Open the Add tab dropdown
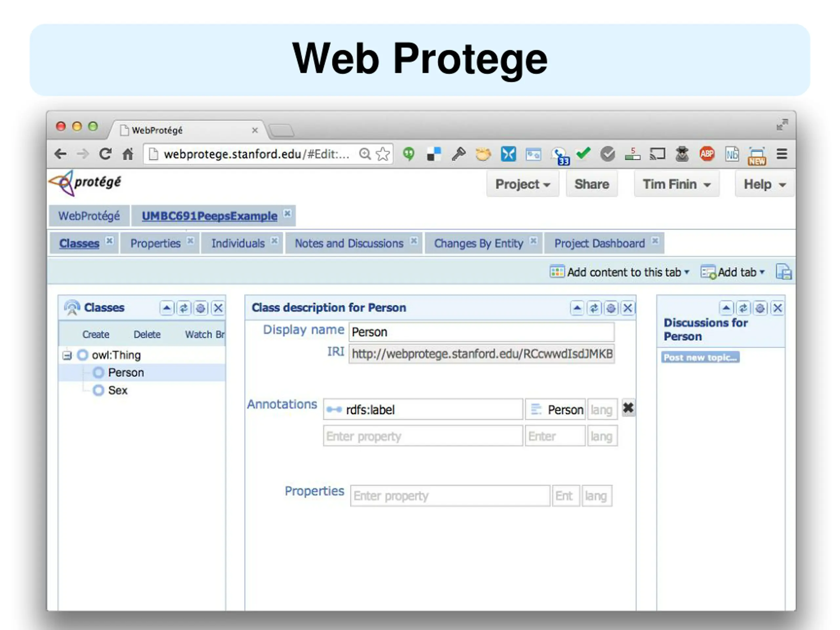Image resolution: width=840 pixels, height=630 pixels. coord(732,272)
